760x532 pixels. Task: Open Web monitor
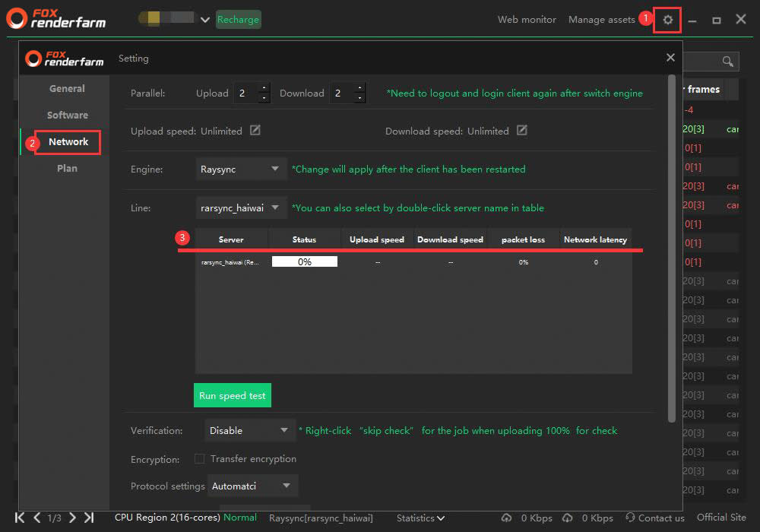pyautogui.click(x=527, y=20)
